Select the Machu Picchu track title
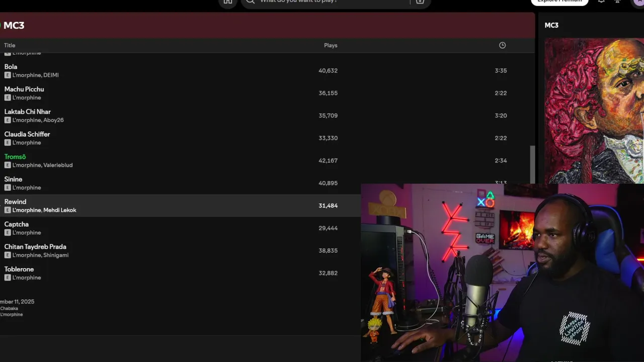Viewport: 644px width, 362px height. pos(24,89)
